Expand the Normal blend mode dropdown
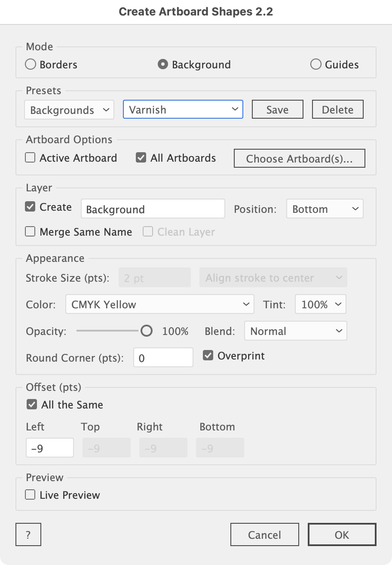Viewport: 392px width, 565px height. coord(296,331)
